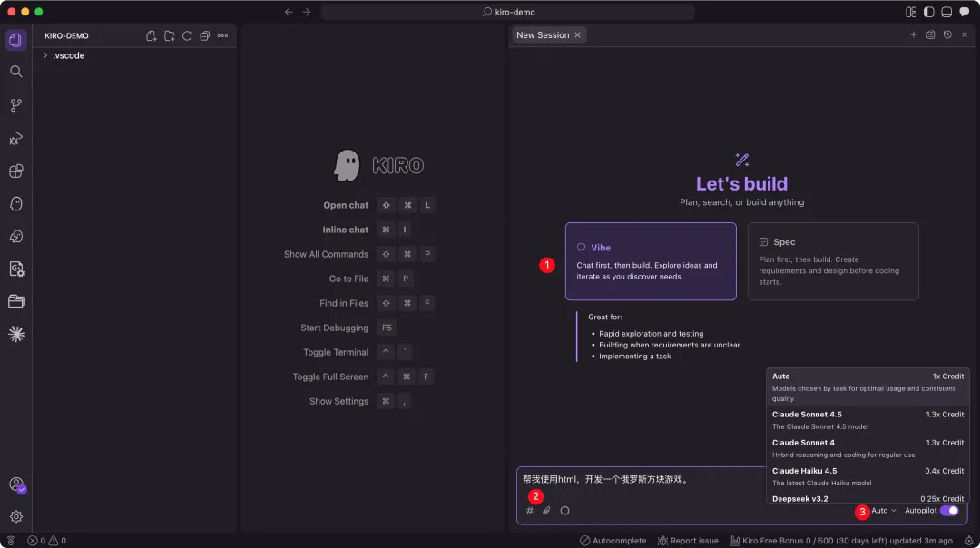Click the remote indicator in status bar
The height and width of the screenshot is (548, 980).
(11, 541)
